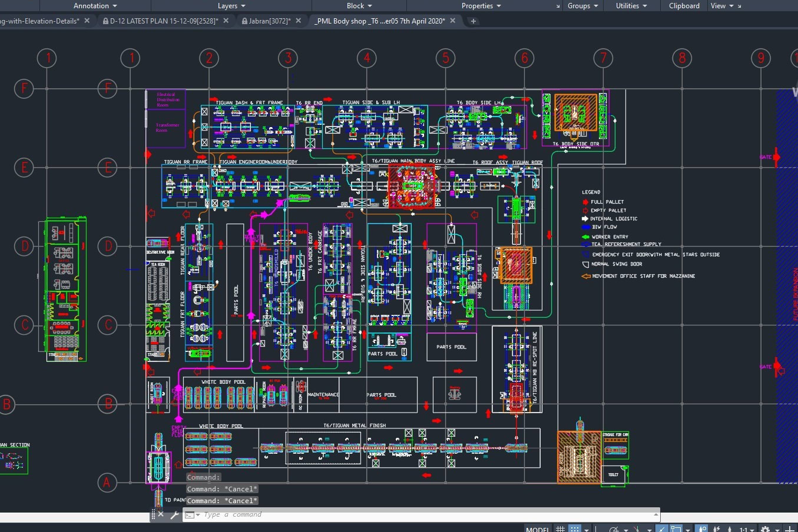Toggle snap mode dotted-grid icon
The width and height of the screenshot is (798, 532).
click(x=575, y=529)
